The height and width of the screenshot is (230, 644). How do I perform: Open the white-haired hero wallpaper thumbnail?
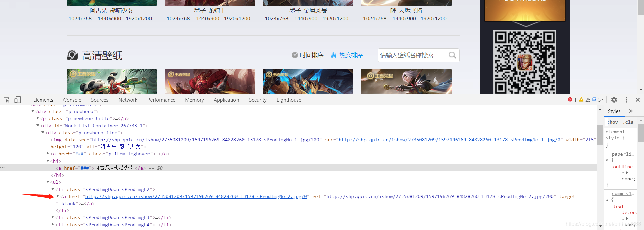tap(406, 81)
